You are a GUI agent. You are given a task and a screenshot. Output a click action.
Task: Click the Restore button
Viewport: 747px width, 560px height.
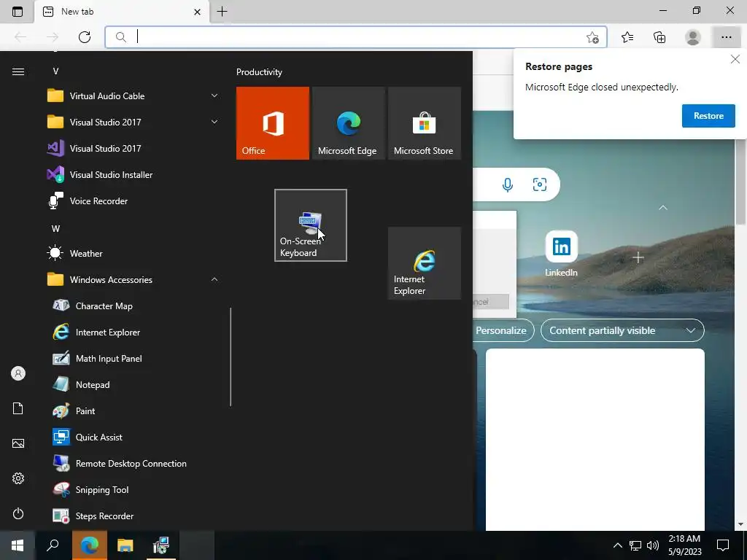pos(708,116)
